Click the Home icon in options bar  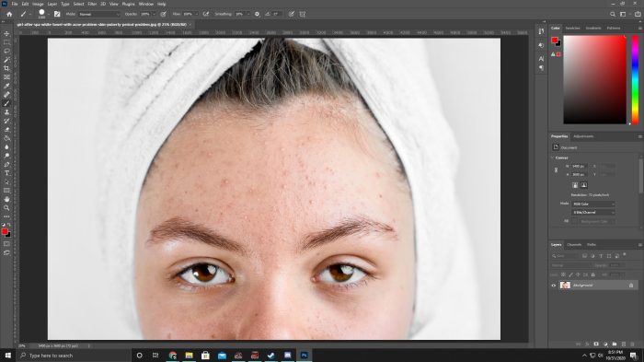point(9,14)
